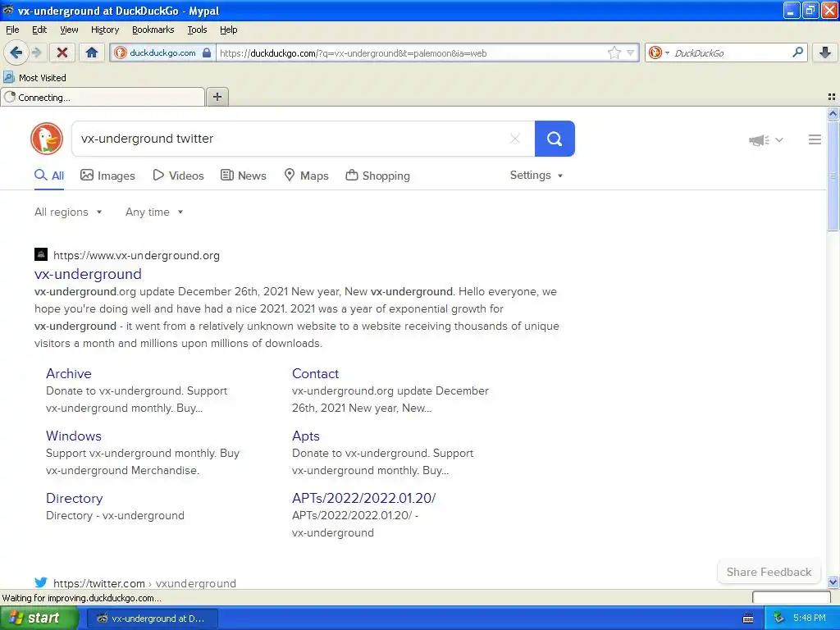Open the History menu
840x630 pixels.
[x=104, y=30]
